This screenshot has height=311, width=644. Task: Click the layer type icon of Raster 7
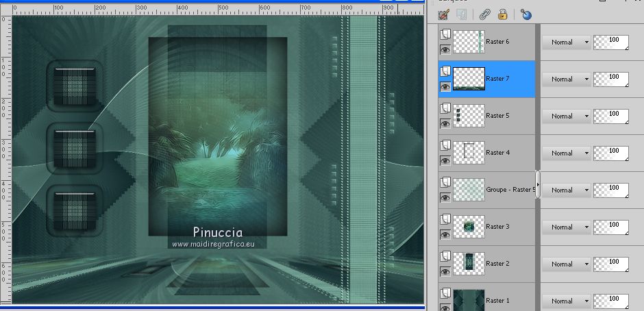coord(445,71)
